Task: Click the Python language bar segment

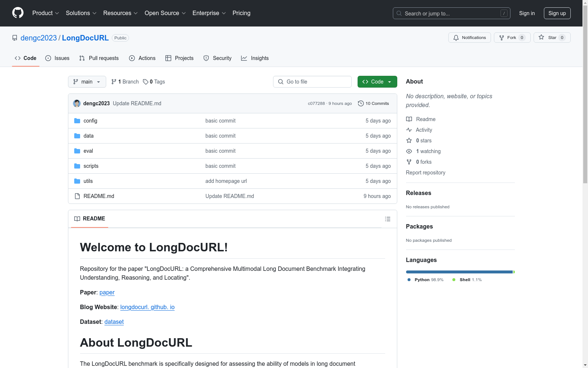Action: pyautogui.click(x=459, y=272)
